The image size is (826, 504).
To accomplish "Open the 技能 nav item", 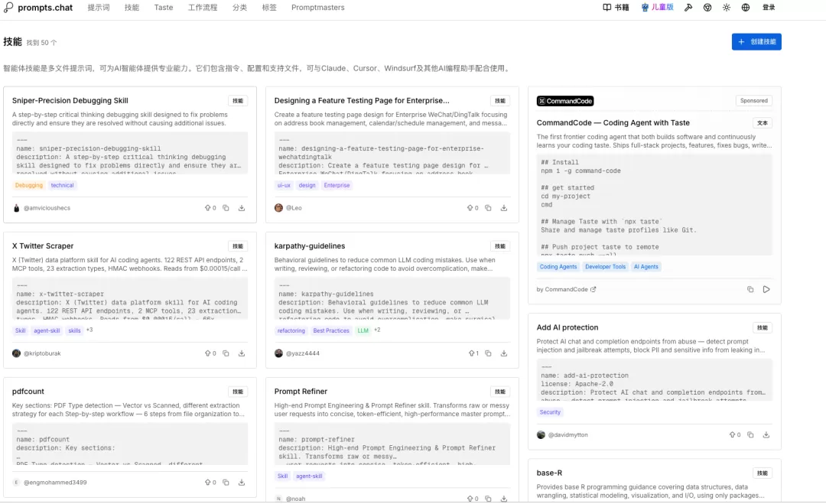I will click(132, 8).
